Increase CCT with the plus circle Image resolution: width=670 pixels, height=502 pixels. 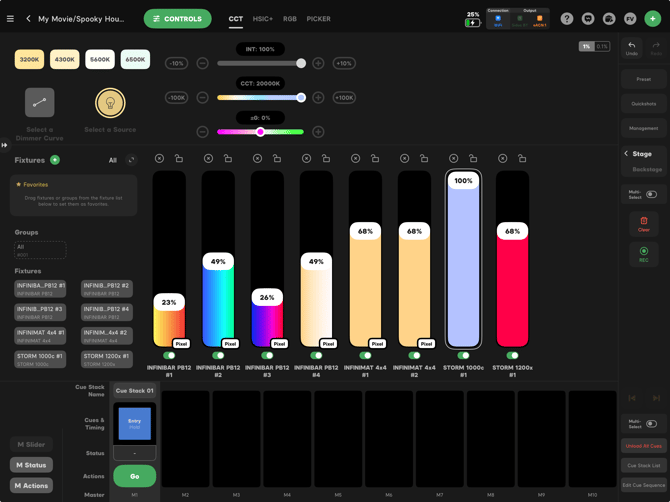[x=318, y=97]
